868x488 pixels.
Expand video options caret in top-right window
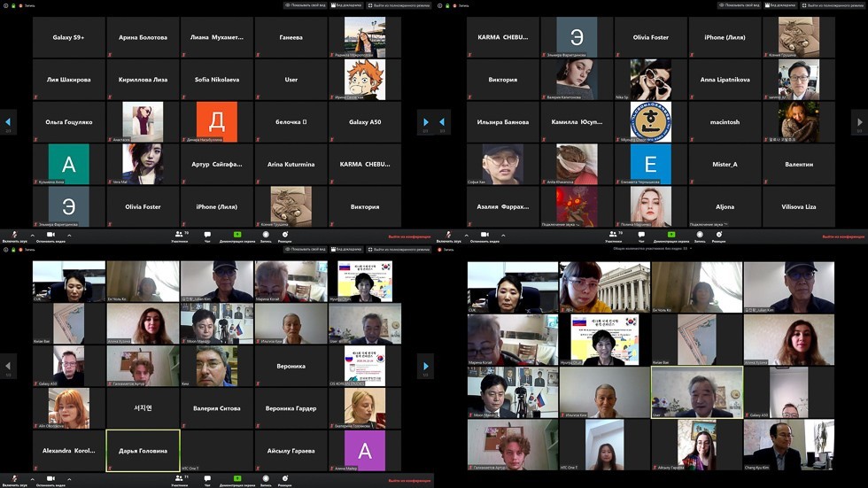[x=503, y=236]
